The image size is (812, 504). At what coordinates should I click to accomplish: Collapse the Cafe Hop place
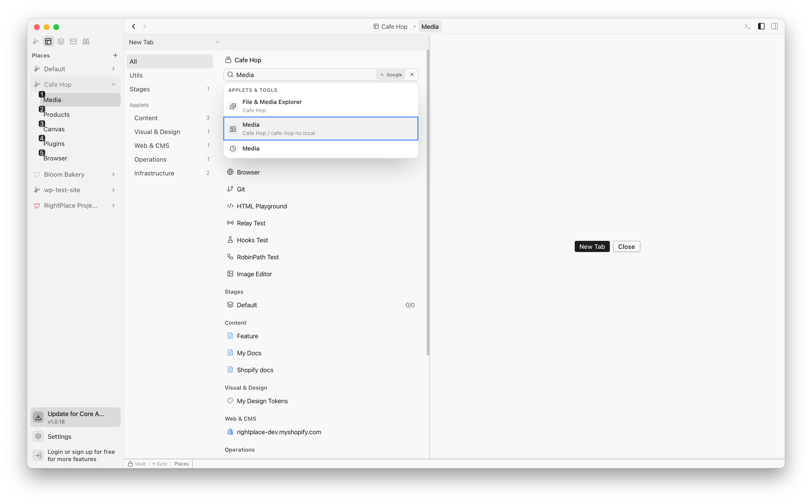coord(113,84)
